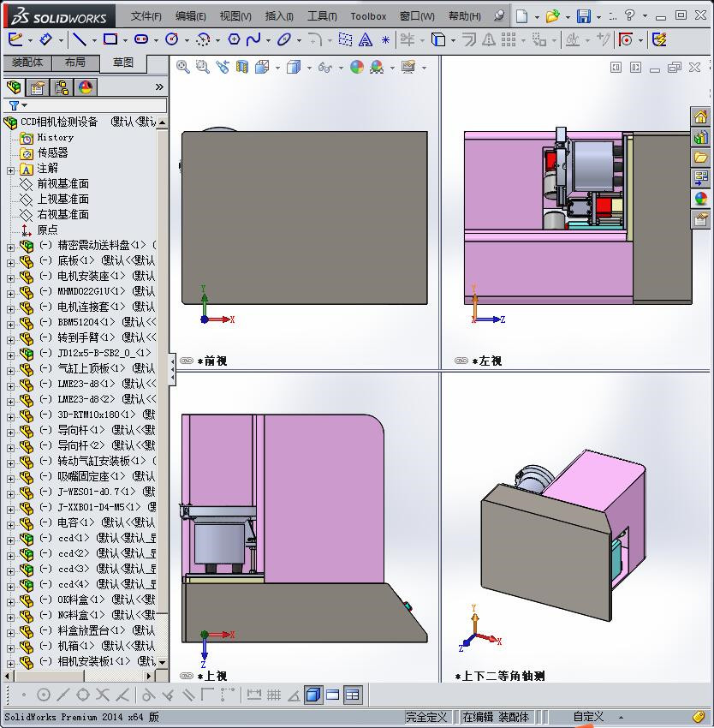Open the 帮助(H) menu

(x=465, y=16)
